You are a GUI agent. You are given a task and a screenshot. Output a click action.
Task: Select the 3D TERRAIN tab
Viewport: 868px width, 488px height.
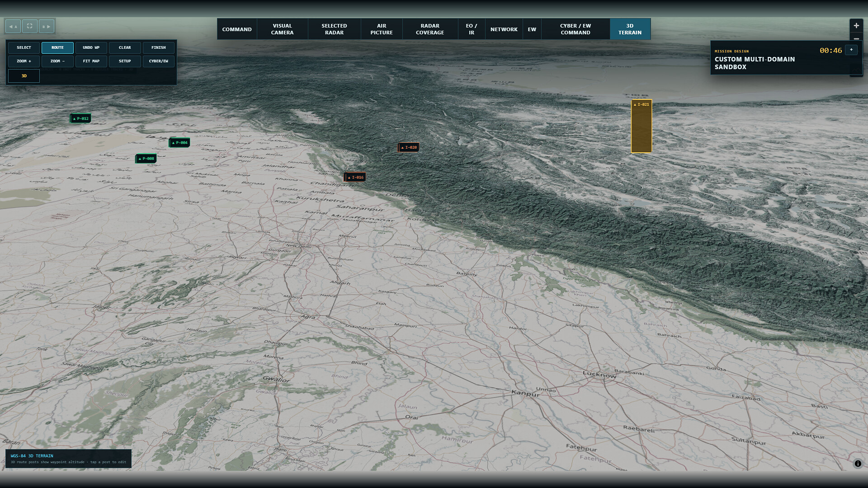coord(630,29)
